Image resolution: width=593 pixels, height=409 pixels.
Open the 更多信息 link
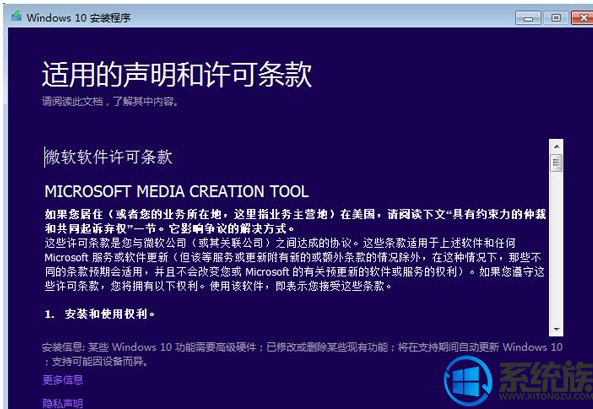[62, 379]
